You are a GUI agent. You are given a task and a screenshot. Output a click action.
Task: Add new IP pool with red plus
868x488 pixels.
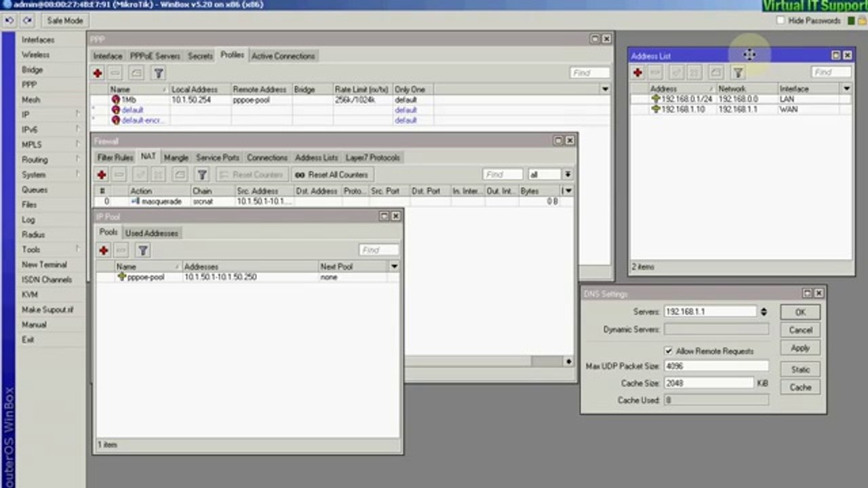tap(104, 251)
